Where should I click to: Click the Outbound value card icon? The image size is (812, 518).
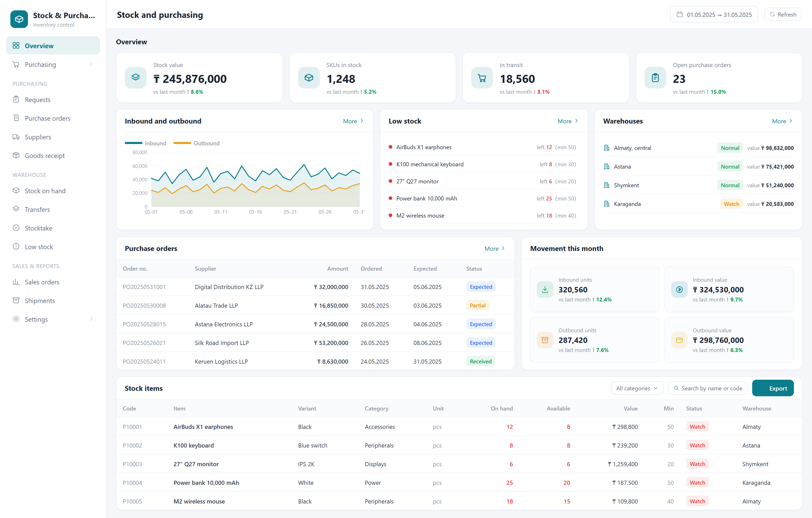679,340
